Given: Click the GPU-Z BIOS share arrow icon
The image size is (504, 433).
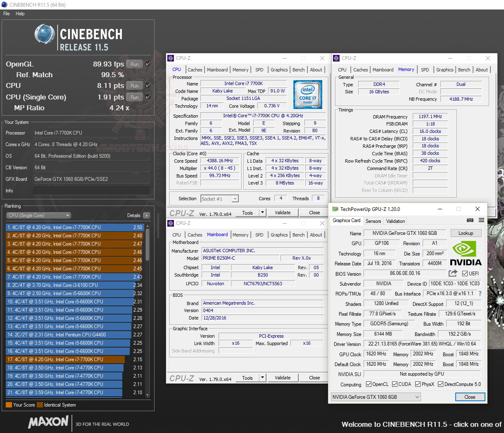Looking at the screenshot, I should [x=453, y=273].
